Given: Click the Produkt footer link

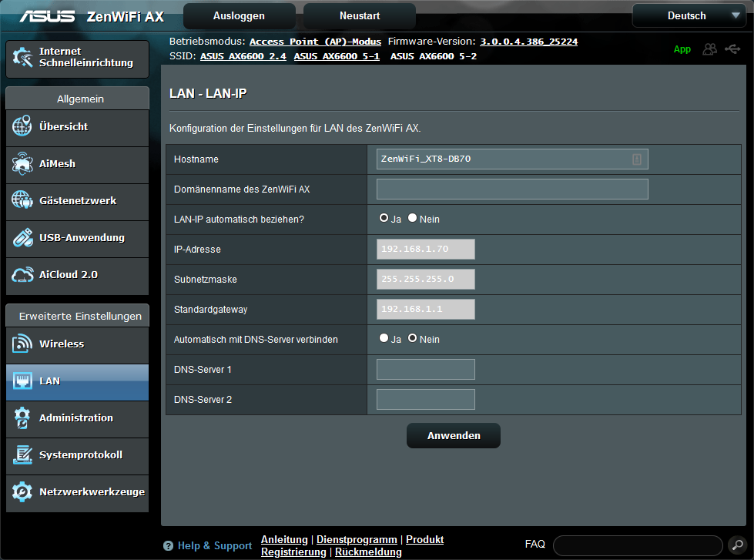Looking at the screenshot, I should point(424,539).
